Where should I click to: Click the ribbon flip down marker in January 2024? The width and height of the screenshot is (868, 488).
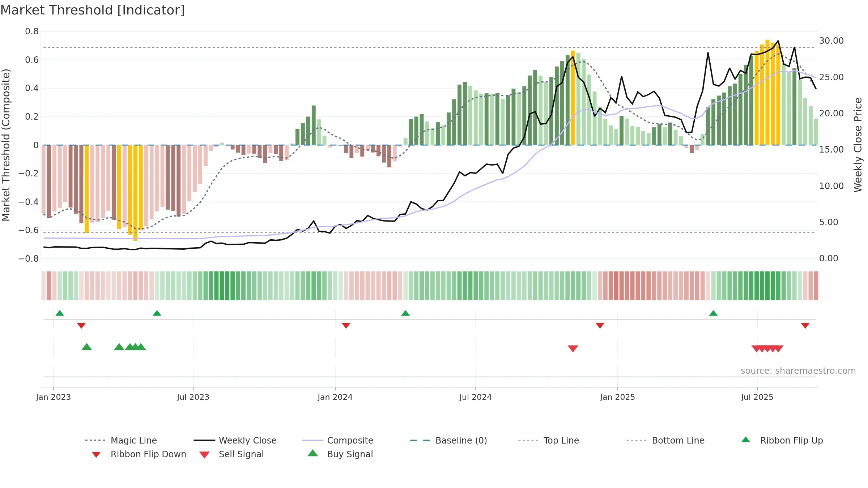pyautogui.click(x=346, y=326)
